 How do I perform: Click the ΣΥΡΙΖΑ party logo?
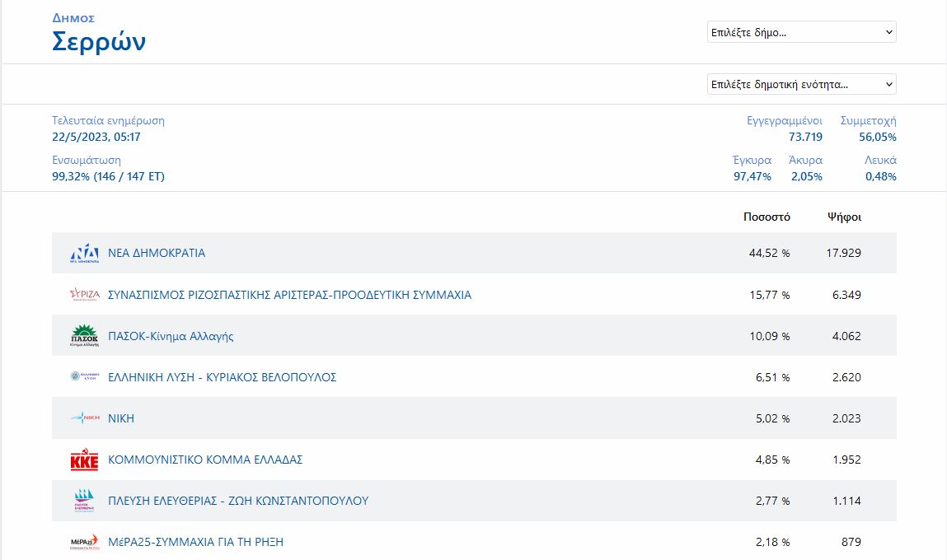point(84,295)
